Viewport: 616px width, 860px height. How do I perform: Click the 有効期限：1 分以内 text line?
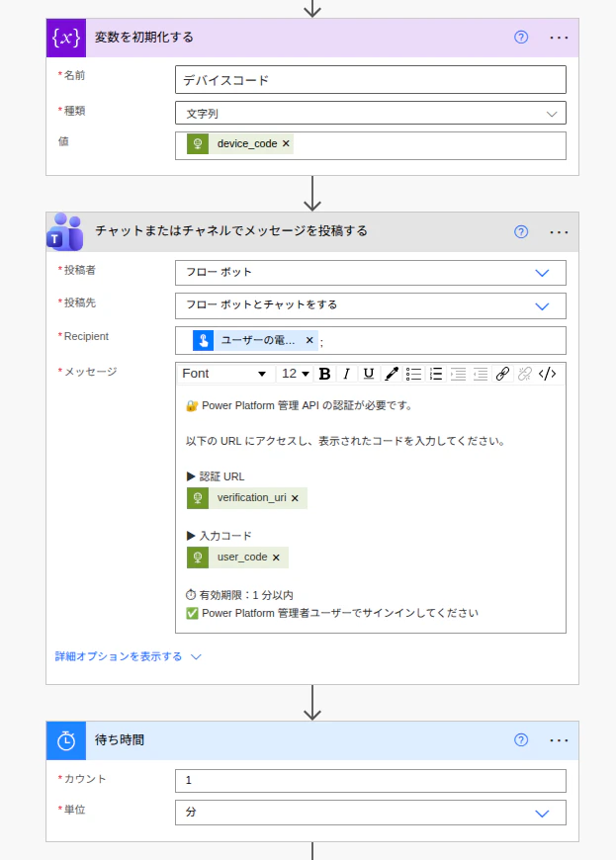[239, 595]
